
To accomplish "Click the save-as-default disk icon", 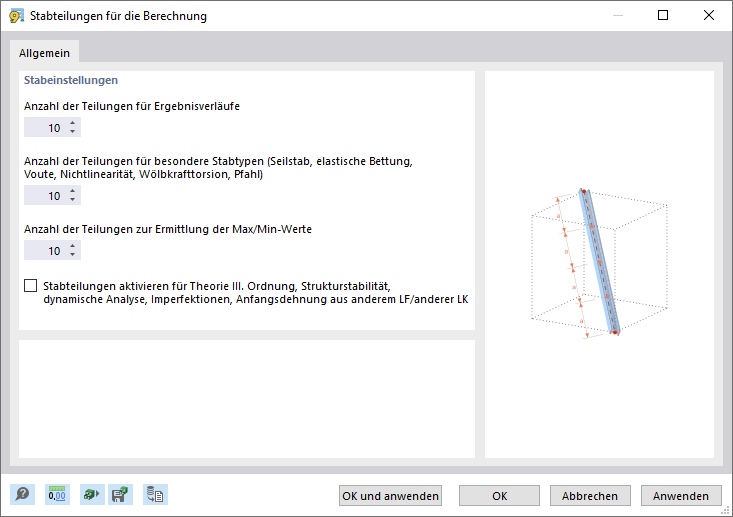I will 120,495.
